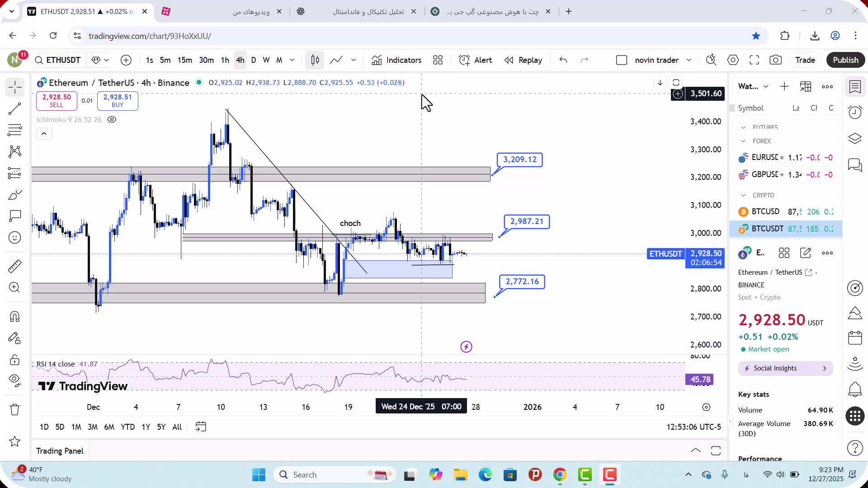Select the ruler measure tool
Image resolution: width=868 pixels, height=488 pixels.
15,266
